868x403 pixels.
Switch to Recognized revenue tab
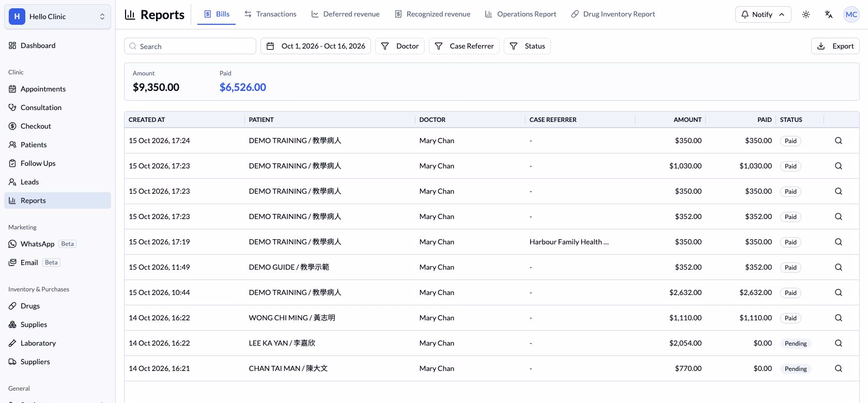point(432,14)
